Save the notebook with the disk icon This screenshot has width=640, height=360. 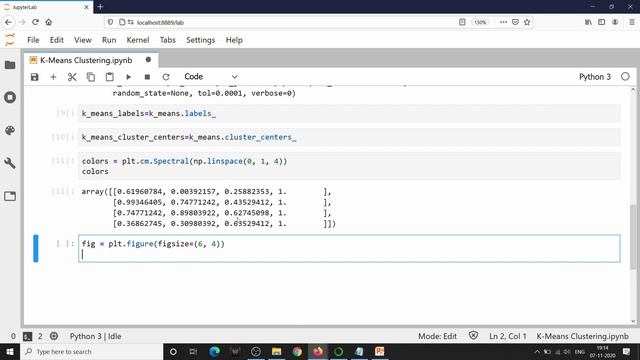[x=34, y=77]
